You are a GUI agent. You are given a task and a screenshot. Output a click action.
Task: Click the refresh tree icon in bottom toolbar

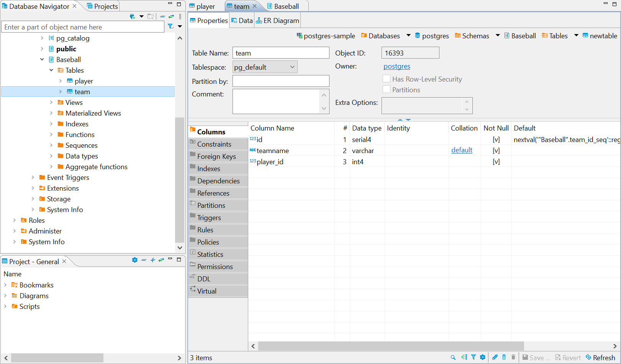tap(464, 357)
